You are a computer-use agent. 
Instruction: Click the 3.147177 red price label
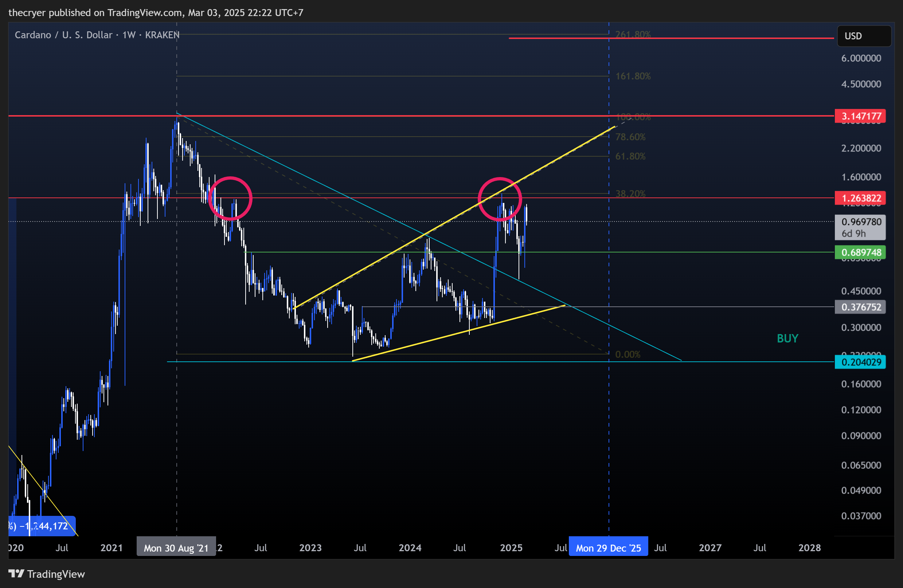pos(860,116)
